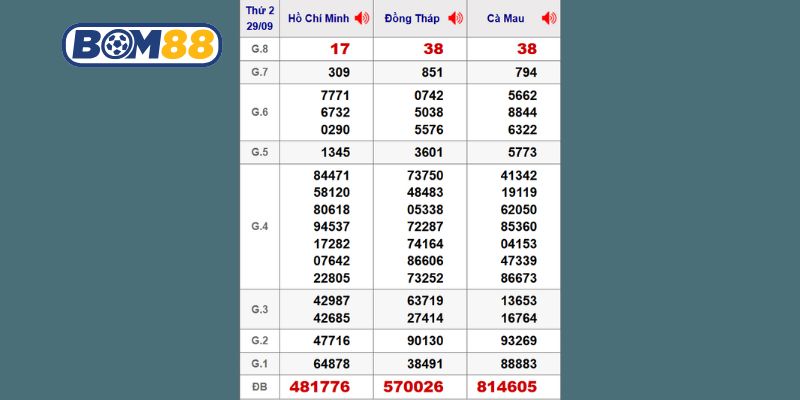Select the G.3 row label

(260, 309)
